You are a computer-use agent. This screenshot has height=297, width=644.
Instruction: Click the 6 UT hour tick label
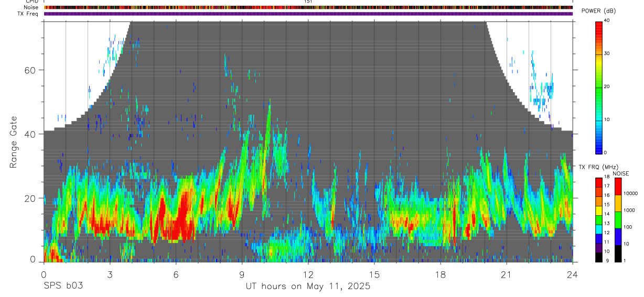176,275
